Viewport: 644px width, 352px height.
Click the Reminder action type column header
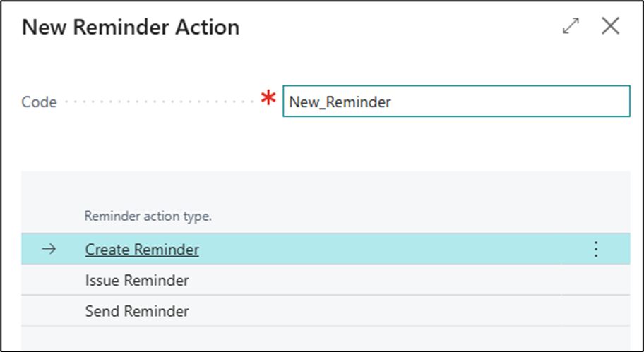coord(148,217)
